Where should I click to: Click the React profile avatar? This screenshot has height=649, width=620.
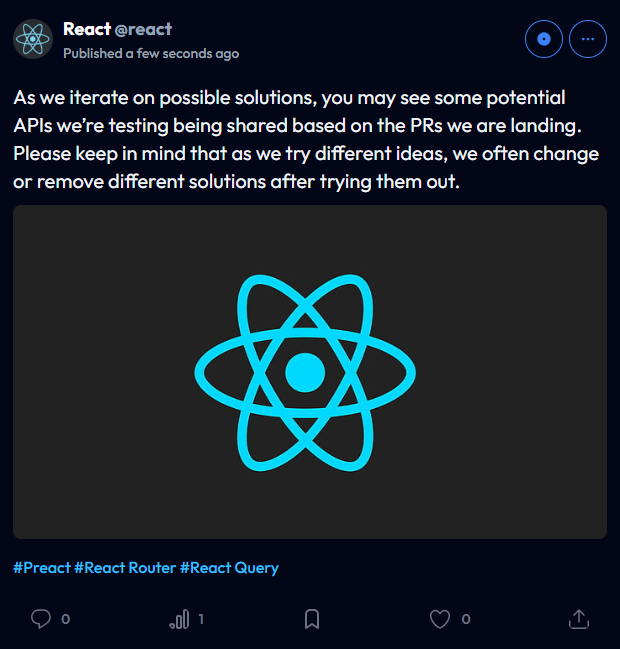[x=33, y=39]
